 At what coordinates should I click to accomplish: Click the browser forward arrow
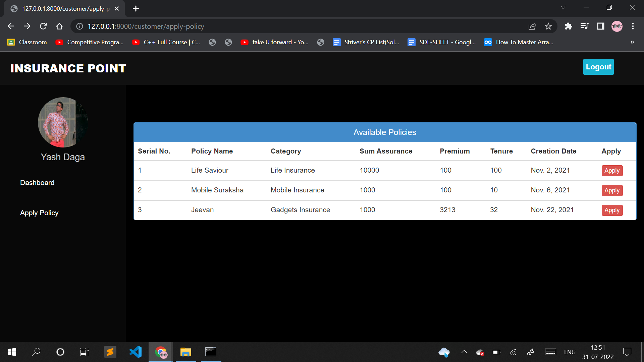click(x=27, y=26)
